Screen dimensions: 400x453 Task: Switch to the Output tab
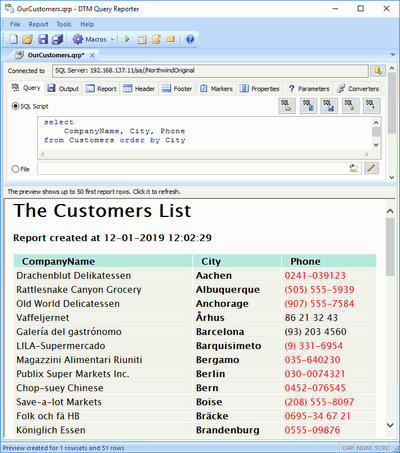click(63, 89)
